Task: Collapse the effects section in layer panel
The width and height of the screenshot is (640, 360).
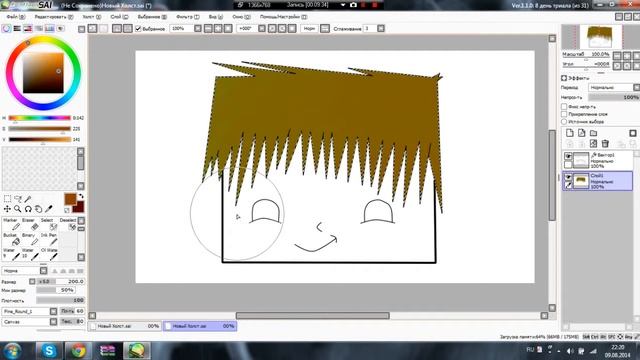Action: point(564,78)
